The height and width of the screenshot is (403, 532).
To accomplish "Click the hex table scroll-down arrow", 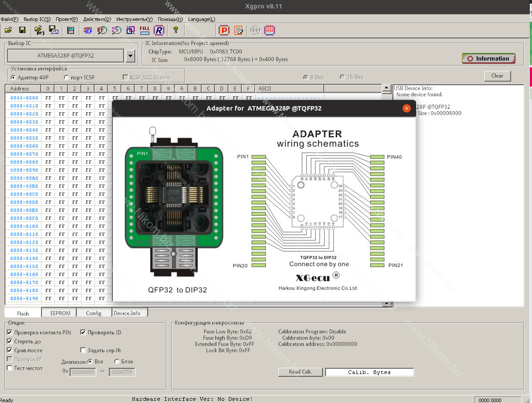I will (387, 304).
